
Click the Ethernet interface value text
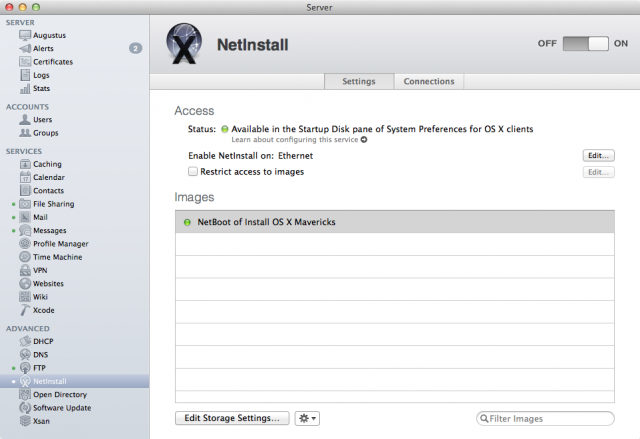coord(296,155)
